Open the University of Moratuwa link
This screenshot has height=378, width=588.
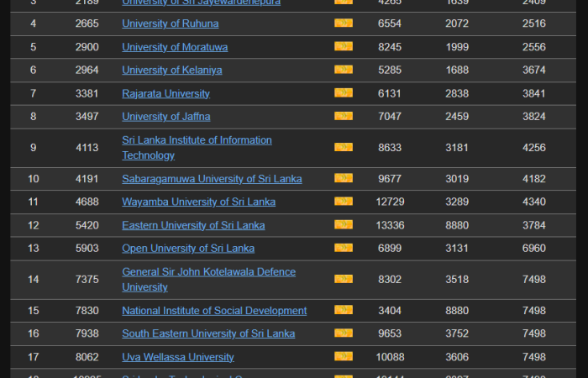175,47
